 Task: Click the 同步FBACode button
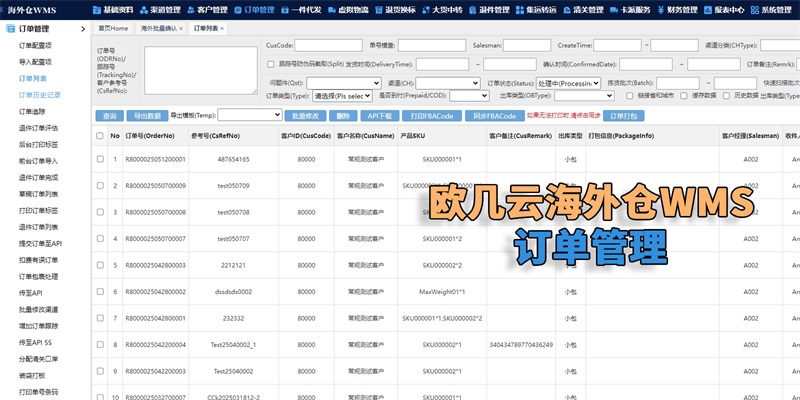tap(494, 116)
